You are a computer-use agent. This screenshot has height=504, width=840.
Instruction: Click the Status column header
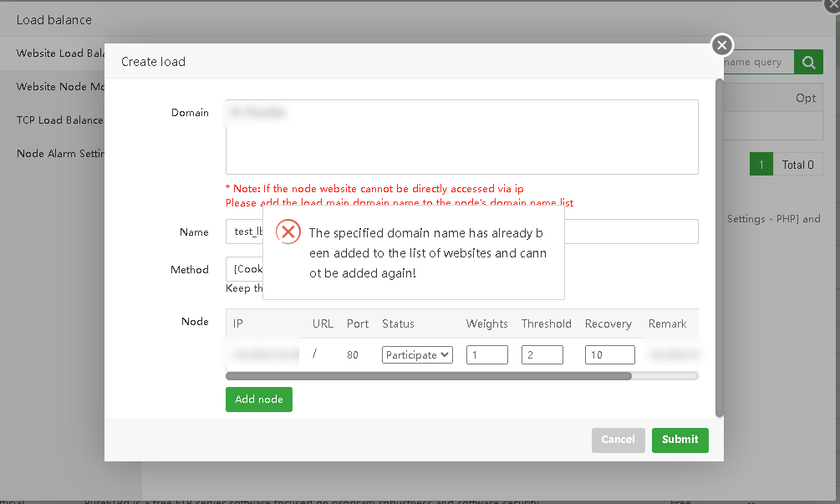coord(398,323)
